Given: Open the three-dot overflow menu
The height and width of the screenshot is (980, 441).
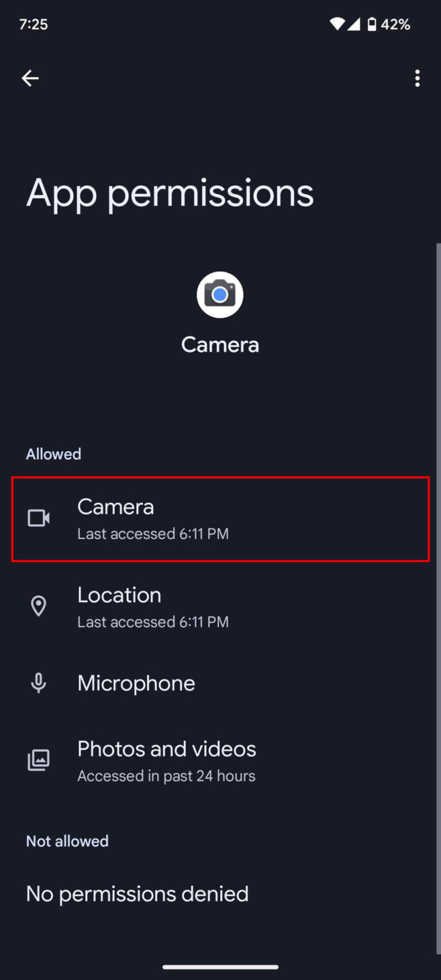Looking at the screenshot, I should click(417, 78).
